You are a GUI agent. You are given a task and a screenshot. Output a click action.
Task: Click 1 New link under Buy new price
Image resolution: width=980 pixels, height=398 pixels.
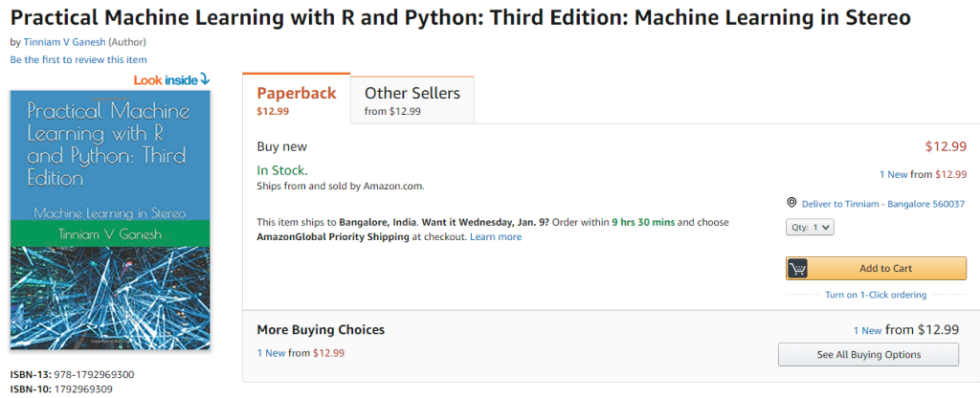pos(895,174)
